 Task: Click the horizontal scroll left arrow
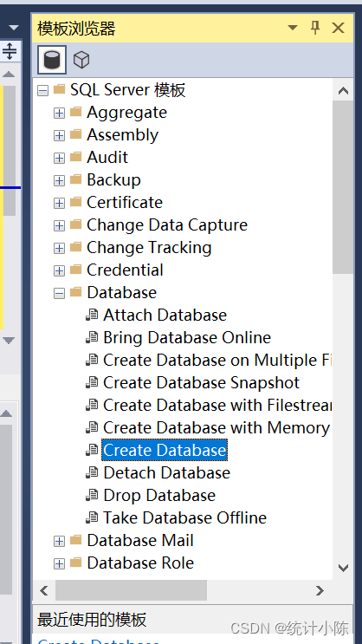43,590
